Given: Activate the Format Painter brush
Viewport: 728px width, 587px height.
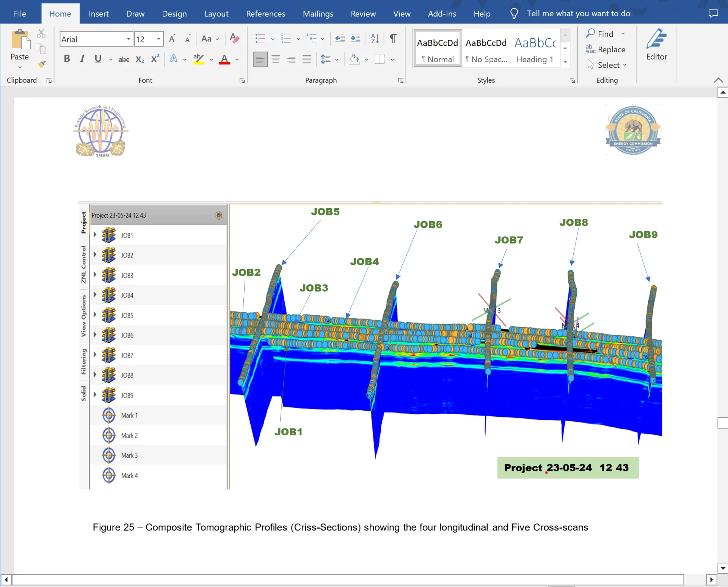Looking at the screenshot, I should tap(41, 64).
